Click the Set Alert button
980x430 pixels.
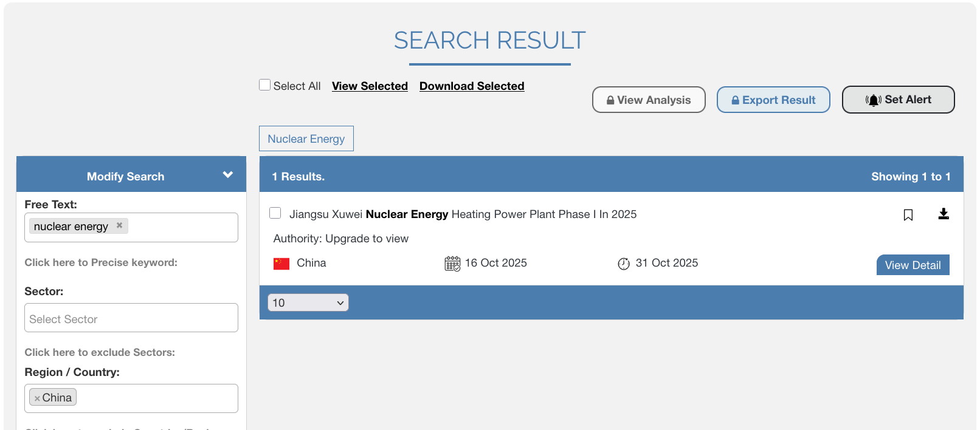(899, 100)
